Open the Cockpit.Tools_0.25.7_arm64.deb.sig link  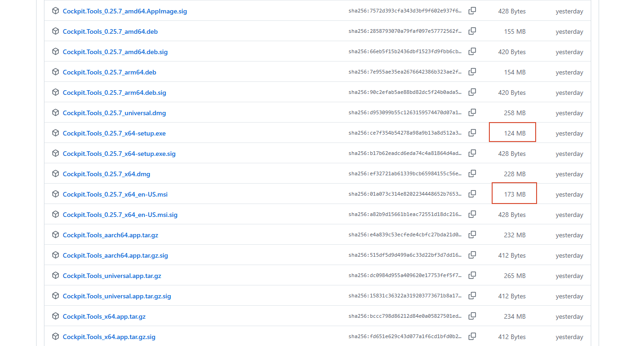click(x=114, y=93)
